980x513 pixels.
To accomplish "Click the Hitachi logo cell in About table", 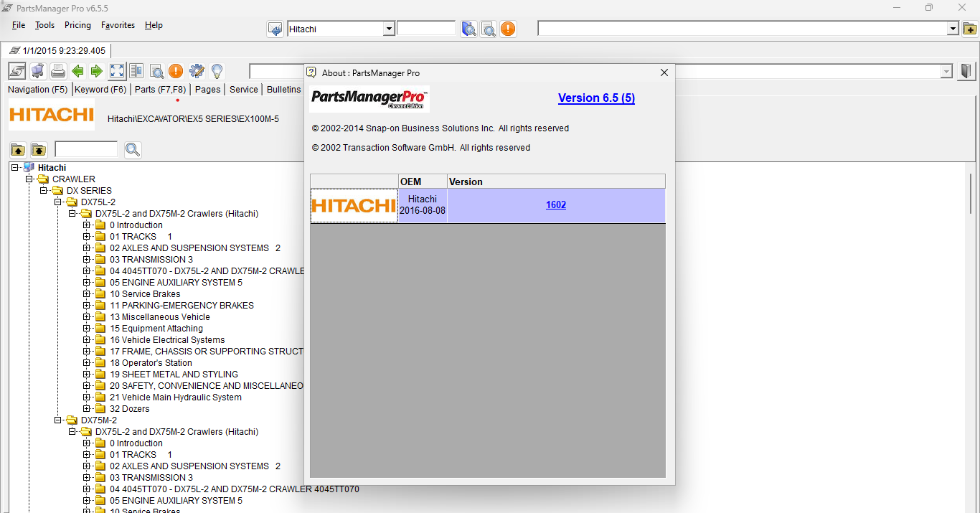I will pos(354,205).
